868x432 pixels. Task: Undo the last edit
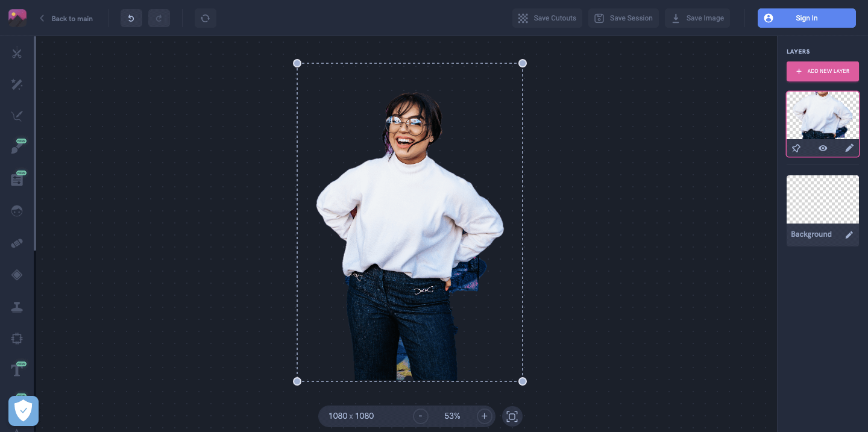tap(131, 18)
